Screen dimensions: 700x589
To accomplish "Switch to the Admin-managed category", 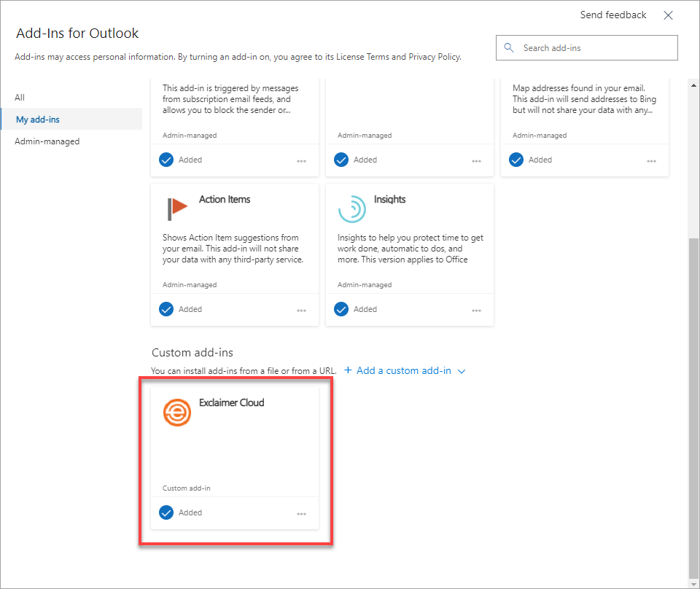I will 47,141.
